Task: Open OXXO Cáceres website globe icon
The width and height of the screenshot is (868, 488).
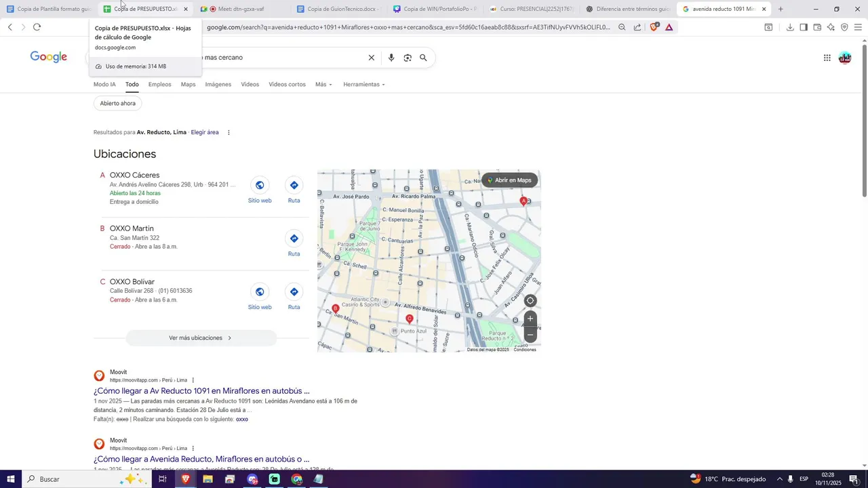Action: tap(260, 185)
